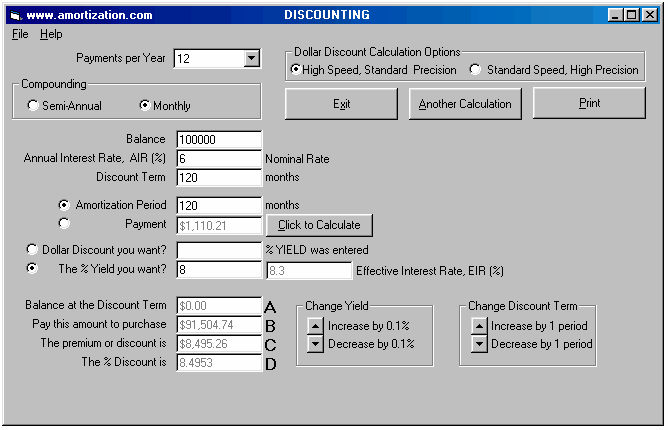Click the Increase by 0.1% yield arrow
Image resolution: width=668 pixels, height=430 pixels.
tap(315, 325)
